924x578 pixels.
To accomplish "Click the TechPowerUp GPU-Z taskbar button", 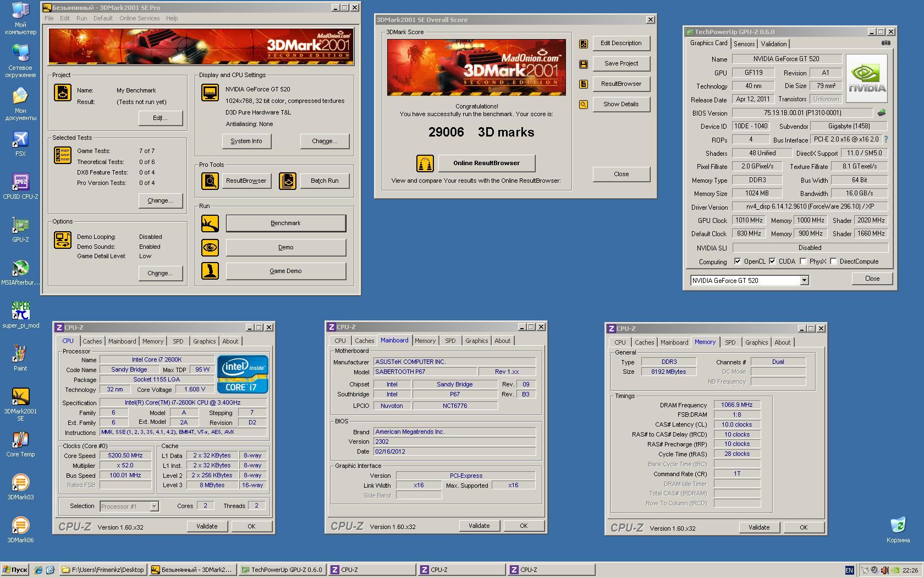I will (x=282, y=570).
